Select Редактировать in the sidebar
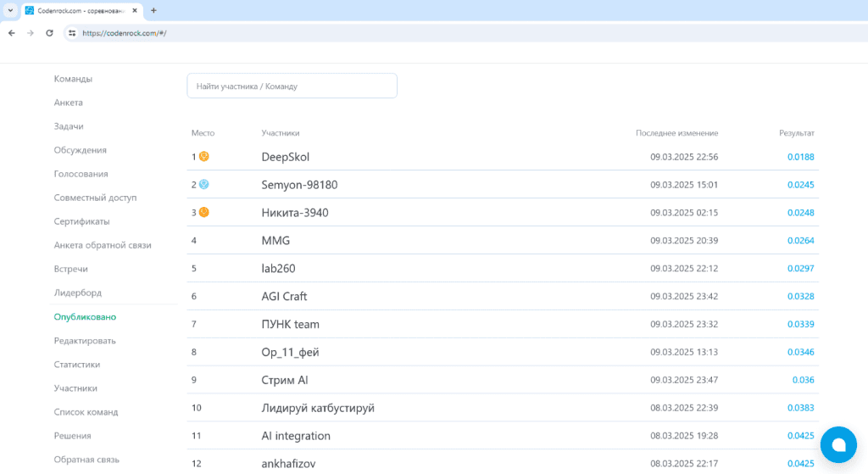The height and width of the screenshot is (474, 868). coord(85,341)
